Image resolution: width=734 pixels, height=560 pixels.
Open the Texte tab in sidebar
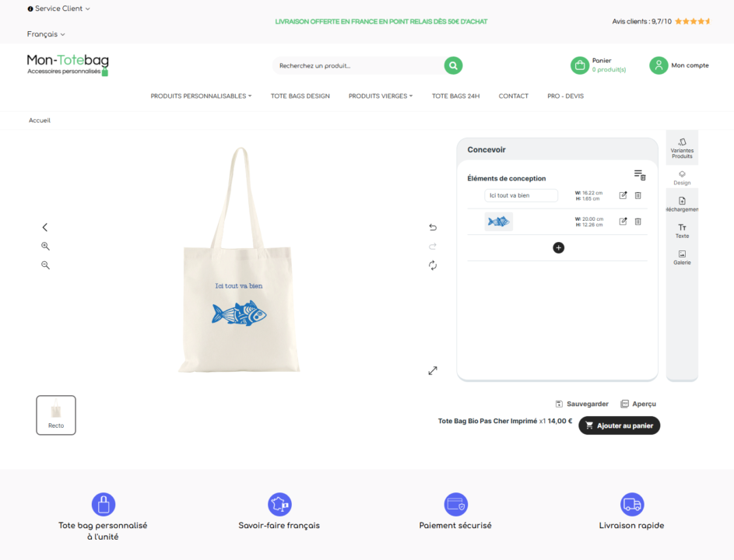tap(682, 231)
